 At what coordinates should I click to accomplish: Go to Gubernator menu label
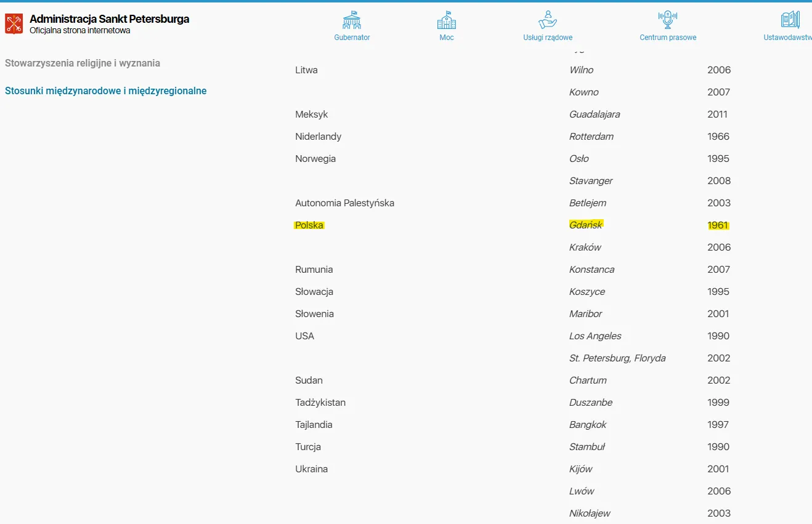(352, 38)
